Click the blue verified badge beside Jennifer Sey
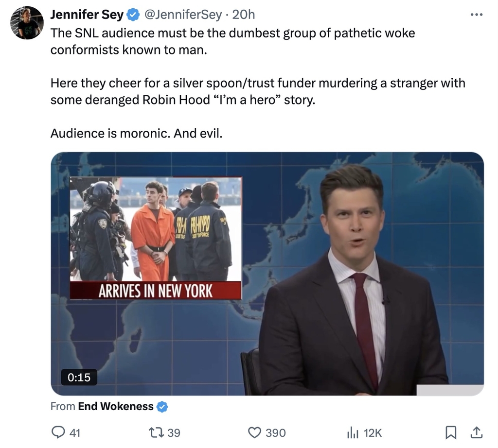The height and width of the screenshot is (448, 498). tap(133, 15)
